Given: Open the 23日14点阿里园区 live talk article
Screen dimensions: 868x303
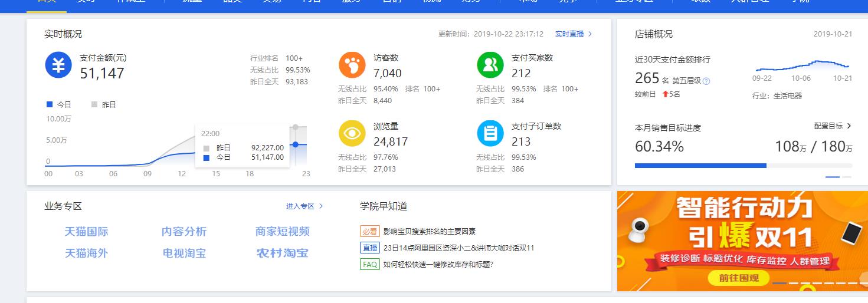Looking at the screenshot, I should [x=458, y=248].
